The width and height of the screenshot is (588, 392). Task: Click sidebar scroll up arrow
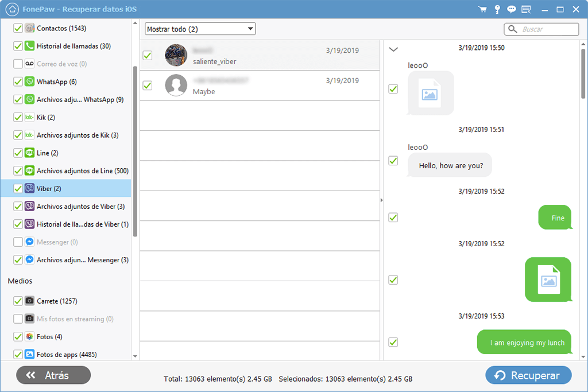point(135,23)
